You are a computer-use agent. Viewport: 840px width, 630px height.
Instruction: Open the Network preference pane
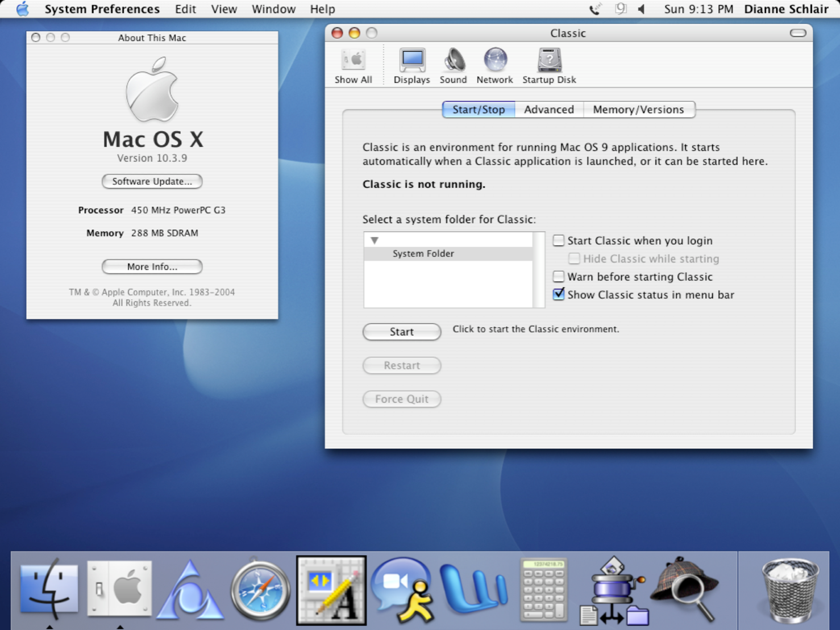pyautogui.click(x=494, y=66)
